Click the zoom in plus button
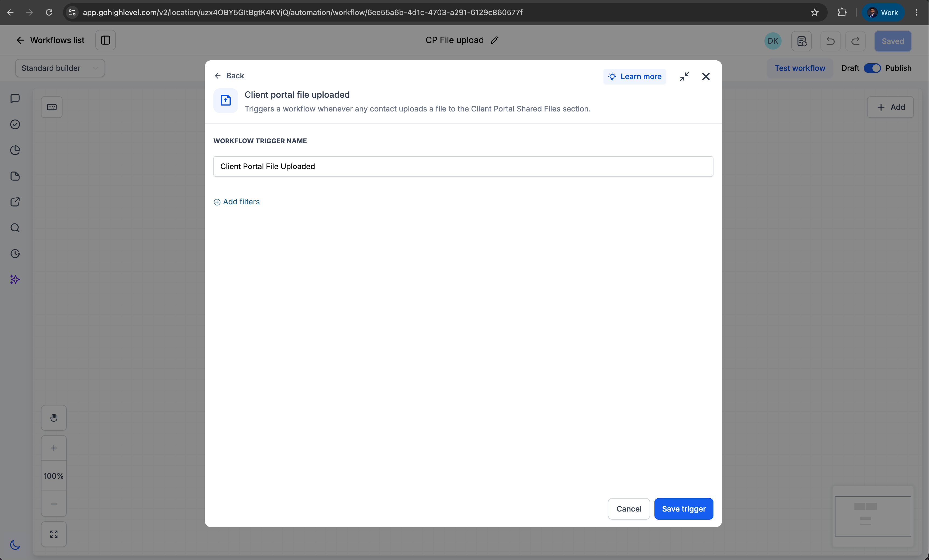 (x=54, y=448)
